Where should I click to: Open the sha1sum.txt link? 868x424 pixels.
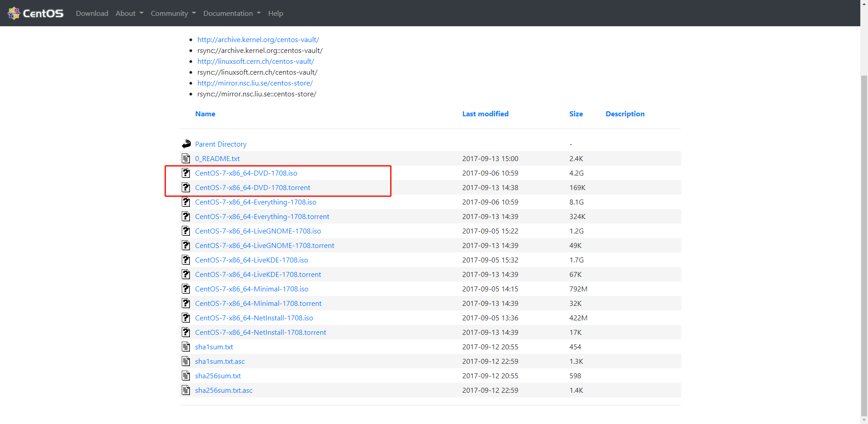[x=214, y=347]
